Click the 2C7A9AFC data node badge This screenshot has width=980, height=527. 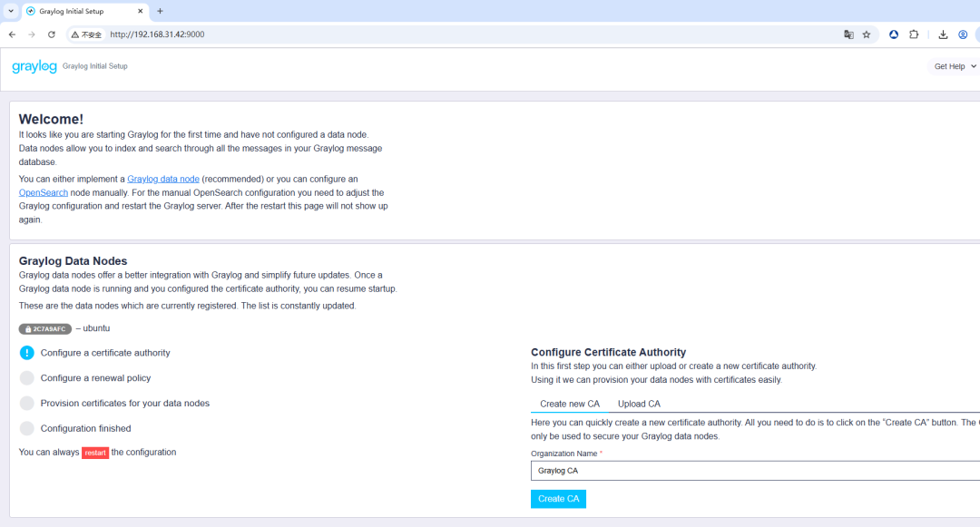coord(45,329)
